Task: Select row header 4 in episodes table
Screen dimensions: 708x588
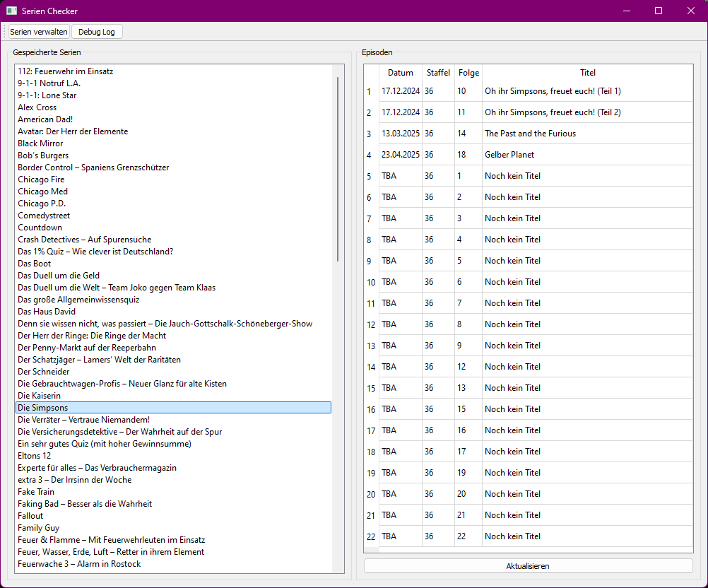Action: 370,155
